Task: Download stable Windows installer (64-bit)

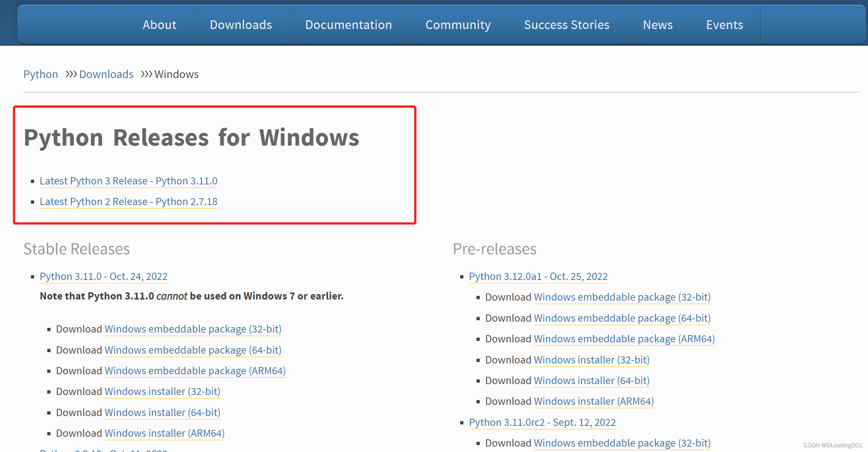Action: pyautogui.click(x=162, y=412)
